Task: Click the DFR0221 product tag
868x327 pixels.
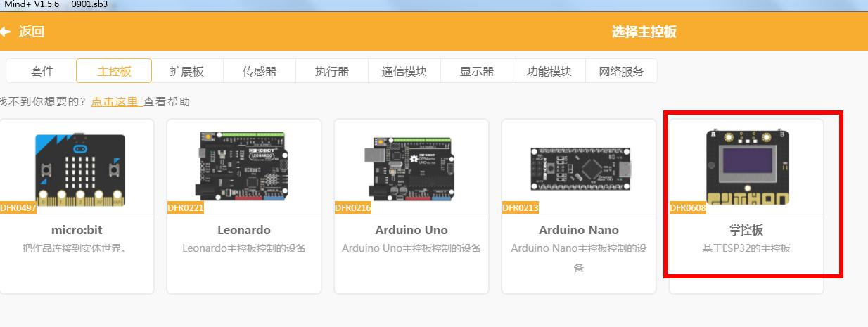Action: pyautogui.click(x=186, y=208)
